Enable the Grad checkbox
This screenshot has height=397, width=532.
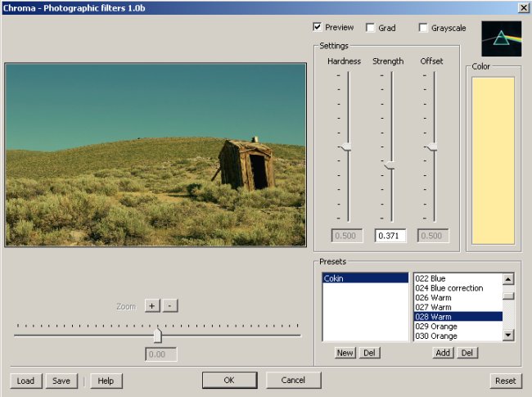pos(371,28)
